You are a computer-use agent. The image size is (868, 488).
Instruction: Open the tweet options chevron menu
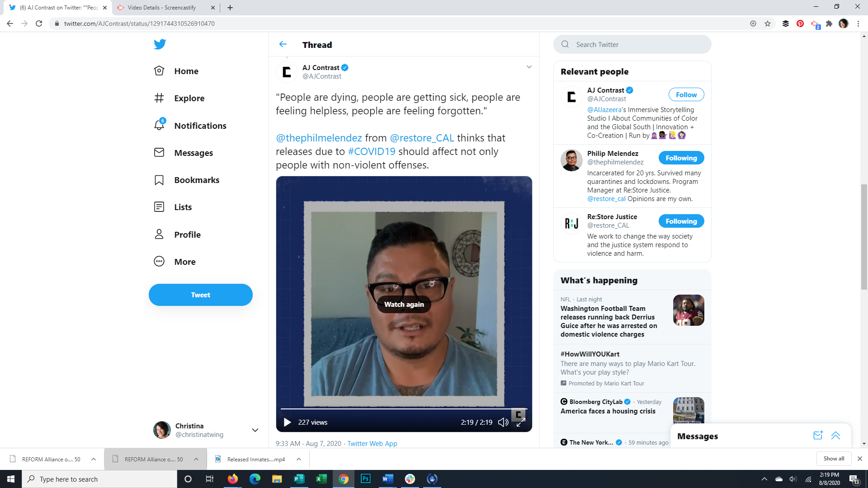[529, 67]
